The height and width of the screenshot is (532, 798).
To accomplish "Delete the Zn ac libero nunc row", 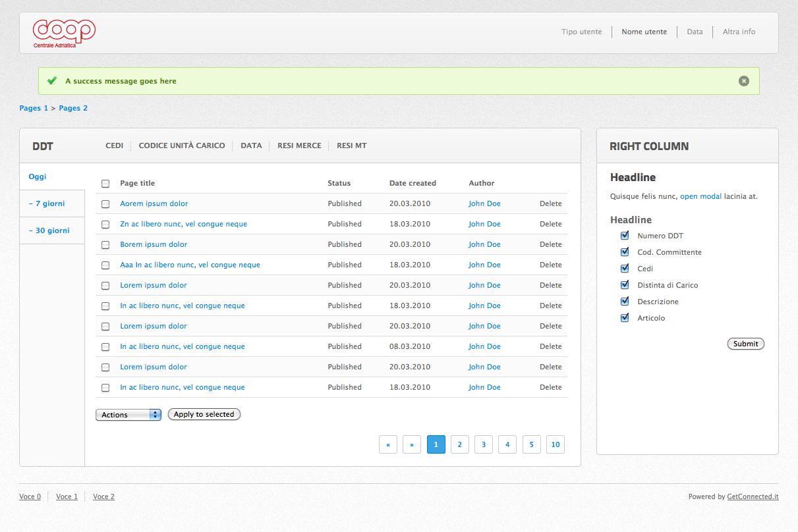I will click(x=551, y=225).
